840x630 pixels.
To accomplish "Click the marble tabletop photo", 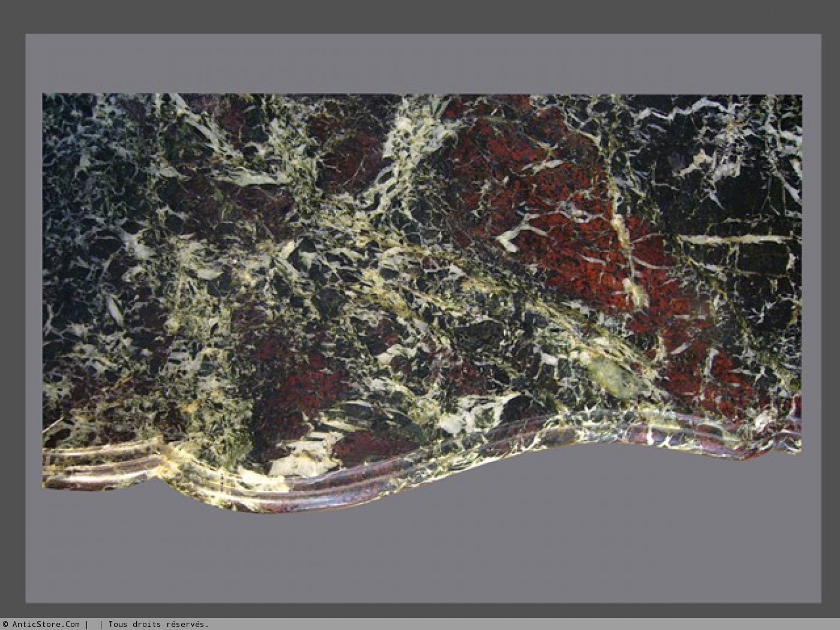I will (422, 302).
